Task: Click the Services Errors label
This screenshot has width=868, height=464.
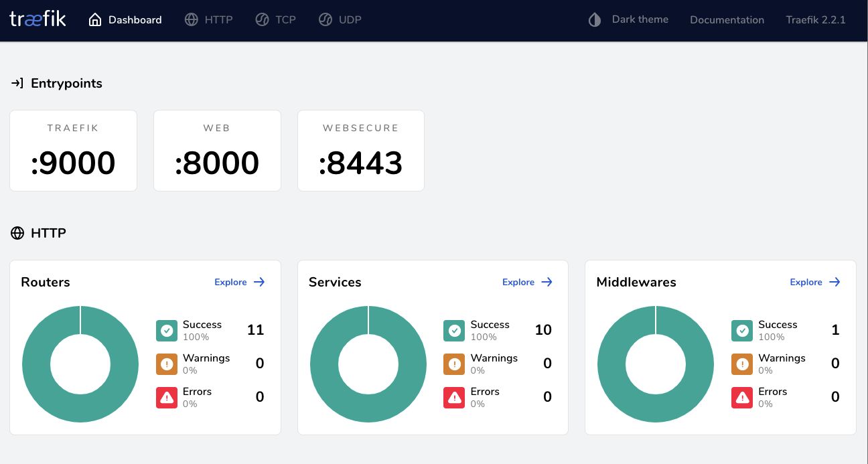Action: click(485, 392)
